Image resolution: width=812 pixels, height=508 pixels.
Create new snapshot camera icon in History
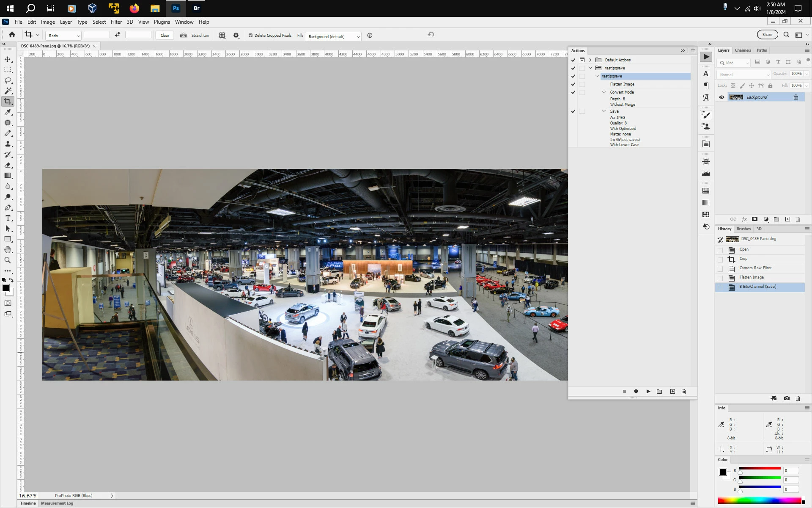(x=786, y=398)
